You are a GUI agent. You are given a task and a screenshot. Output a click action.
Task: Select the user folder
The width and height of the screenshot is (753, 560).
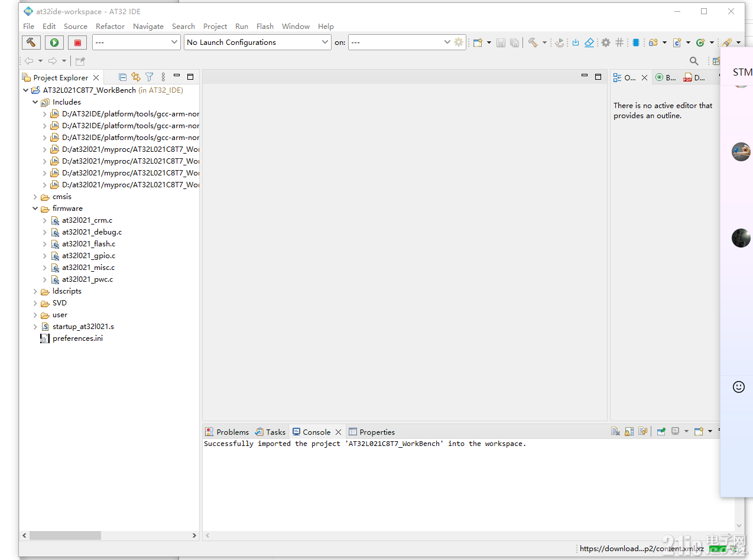pyautogui.click(x=54, y=315)
